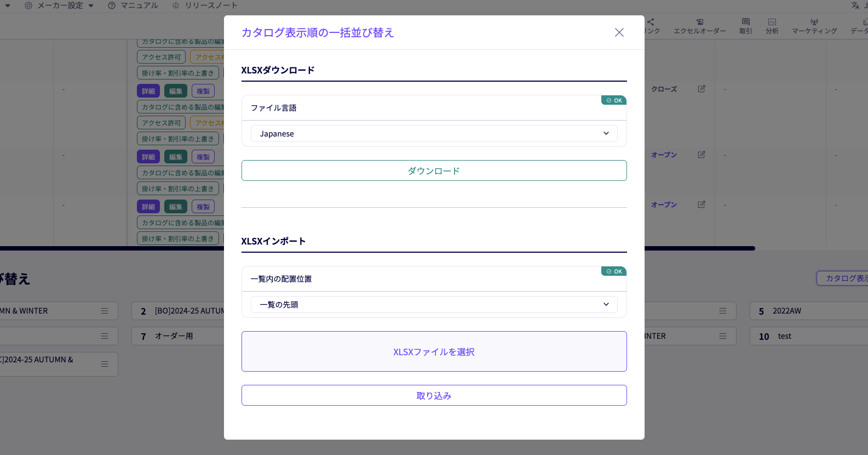
Task: Click the 取り込み import button
Action: 434,395
